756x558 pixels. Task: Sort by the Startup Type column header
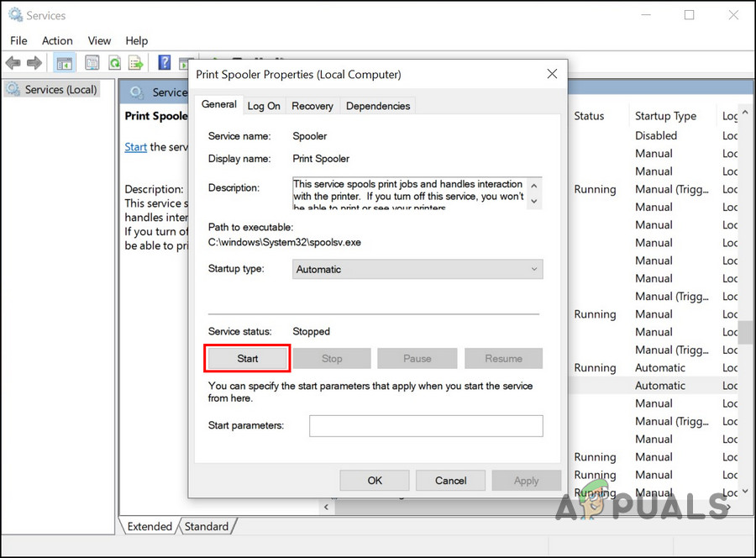point(665,116)
